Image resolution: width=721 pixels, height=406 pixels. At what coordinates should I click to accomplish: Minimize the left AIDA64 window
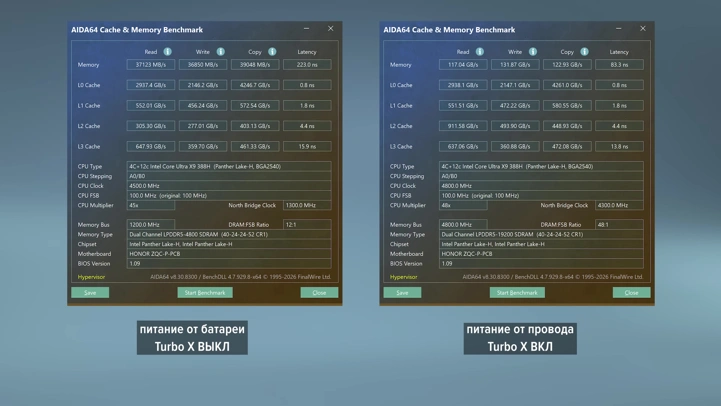306,29
